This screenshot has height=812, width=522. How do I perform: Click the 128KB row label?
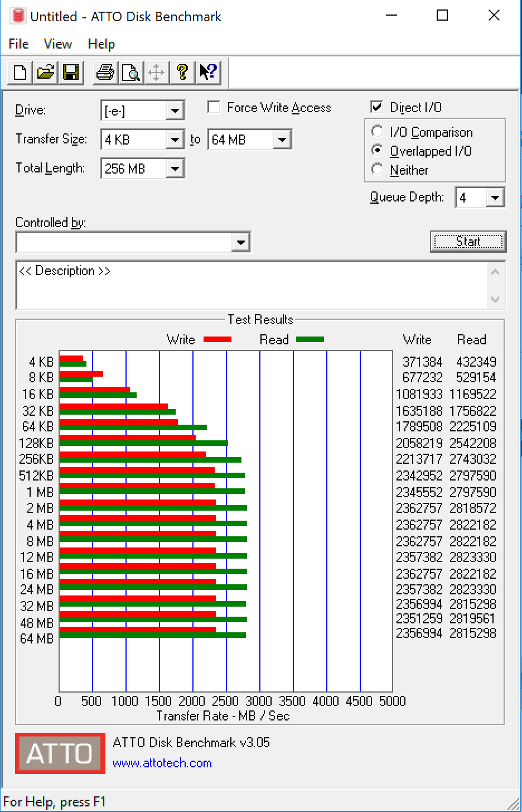(36, 443)
